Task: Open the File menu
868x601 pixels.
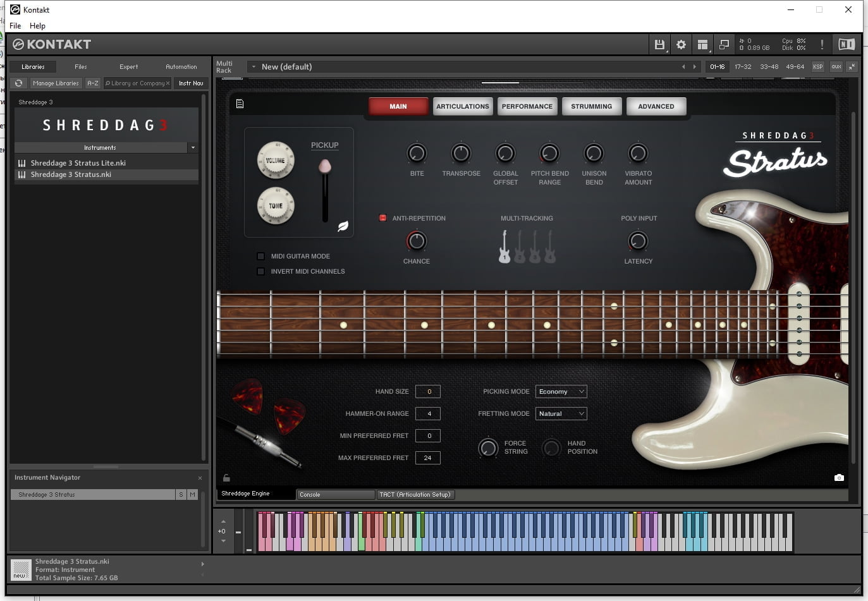Action: click(x=15, y=26)
